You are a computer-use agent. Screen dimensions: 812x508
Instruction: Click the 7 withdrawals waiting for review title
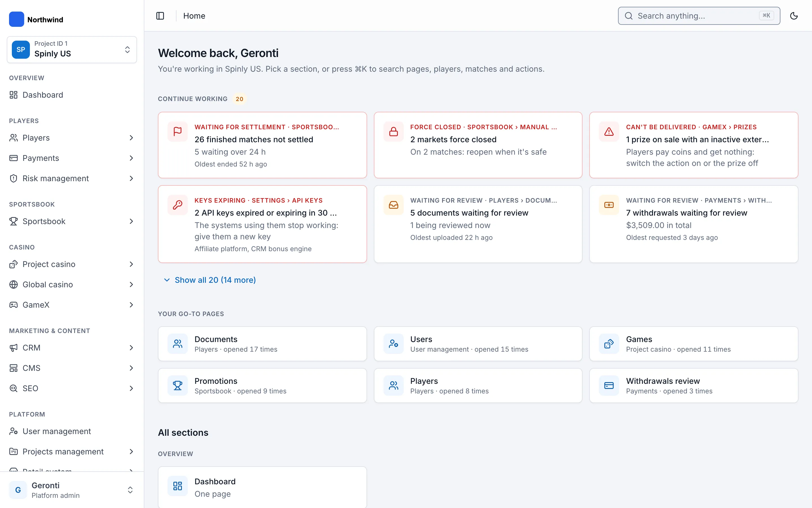687,213
